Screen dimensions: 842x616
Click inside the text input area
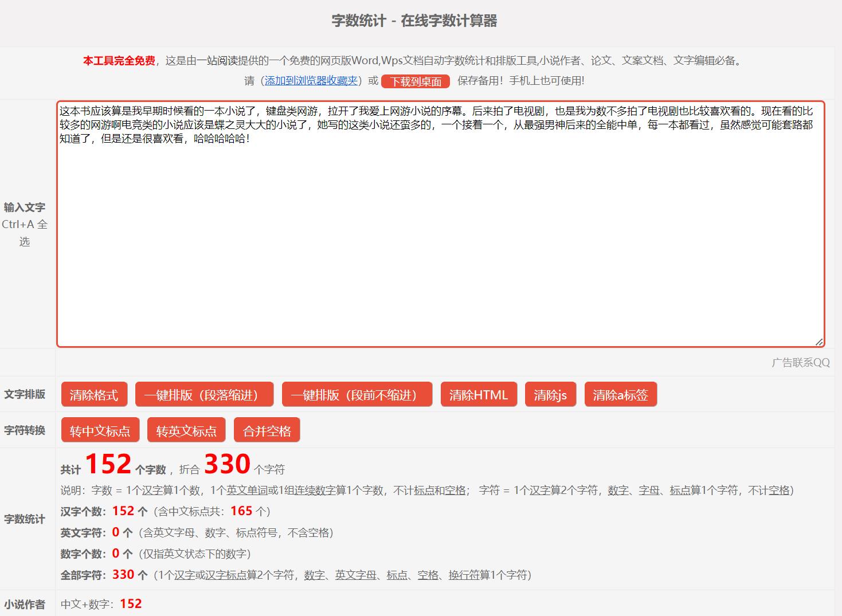[x=440, y=224]
